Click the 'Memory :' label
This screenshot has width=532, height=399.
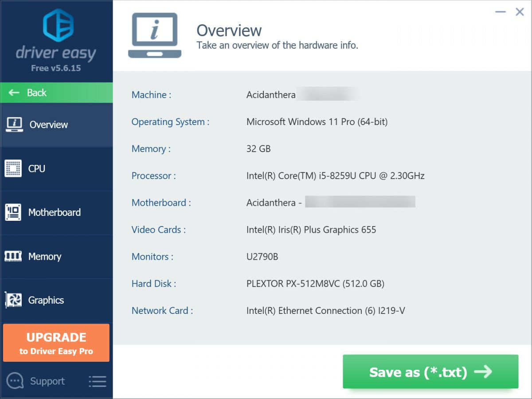151,149
